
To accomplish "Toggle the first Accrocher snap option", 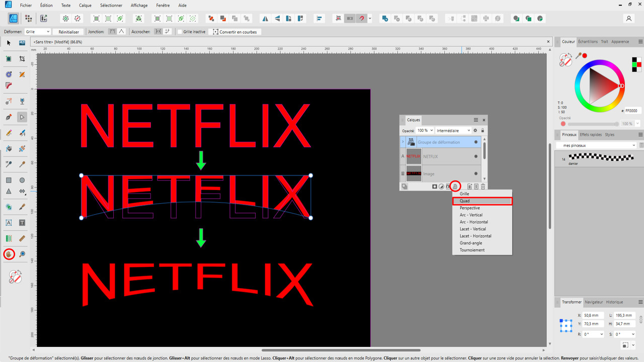I will point(158,32).
